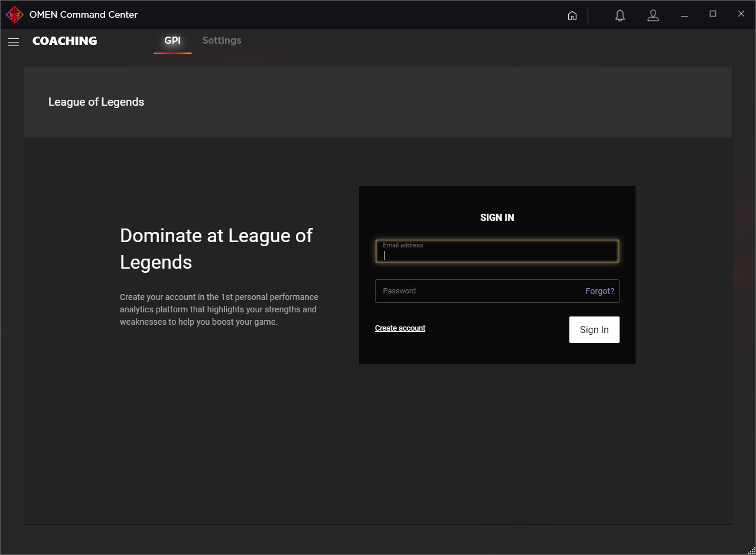
Task: Open the hamburger navigation menu
Action: [x=14, y=42]
